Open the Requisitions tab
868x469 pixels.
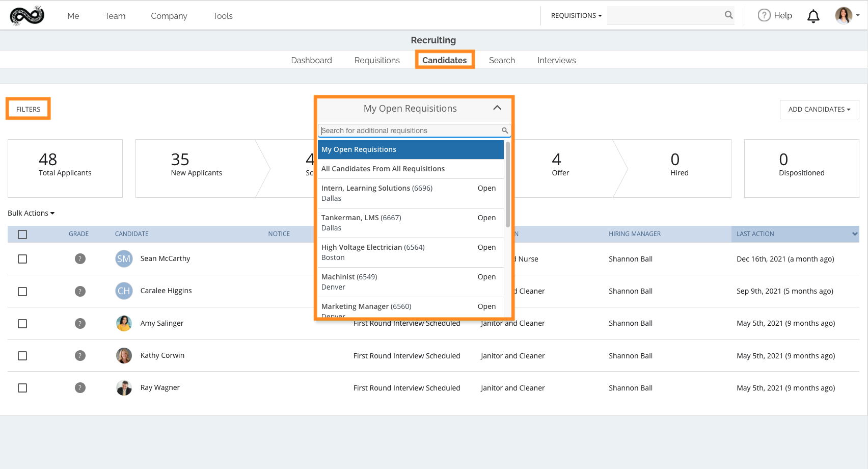tap(377, 60)
